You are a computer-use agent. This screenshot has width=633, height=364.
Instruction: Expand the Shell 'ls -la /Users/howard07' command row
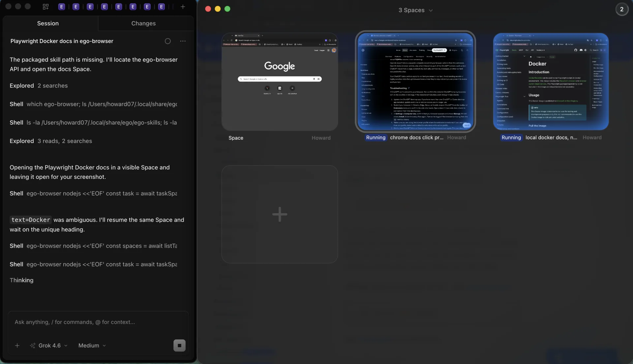click(93, 123)
